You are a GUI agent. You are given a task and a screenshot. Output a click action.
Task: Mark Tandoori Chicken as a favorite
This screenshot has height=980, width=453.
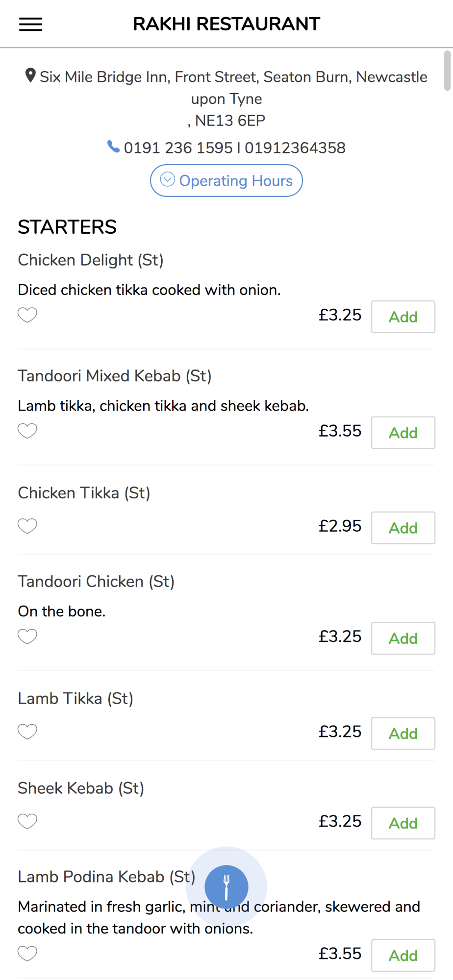[x=27, y=637]
